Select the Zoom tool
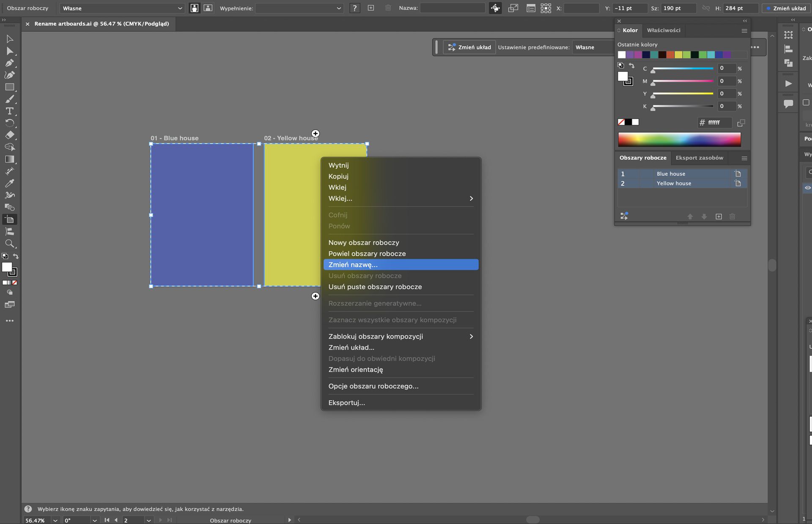The width and height of the screenshot is (812, 524). point(9,243)
